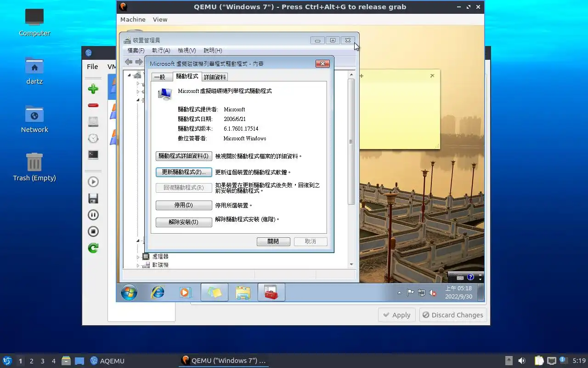Screen dimensions: 588x368
Task: Click the 解除安裝(U) button
Action: point(184,222)
